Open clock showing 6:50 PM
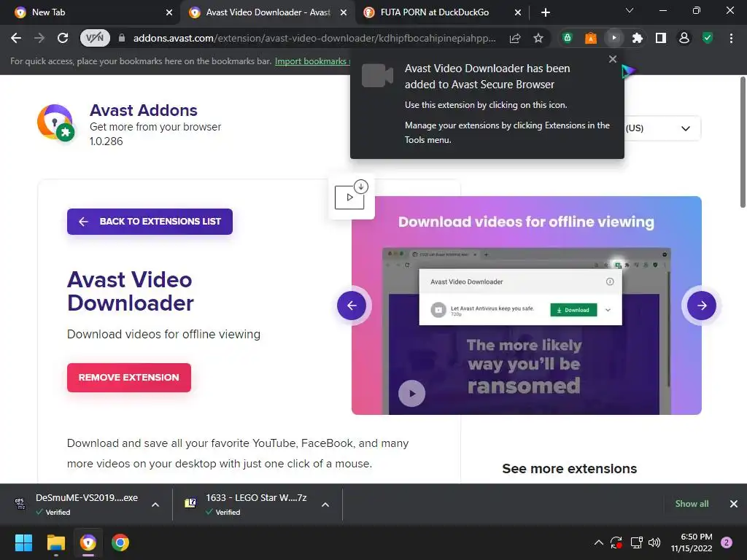This screenshot has width=747, height=560. point(692,542)
